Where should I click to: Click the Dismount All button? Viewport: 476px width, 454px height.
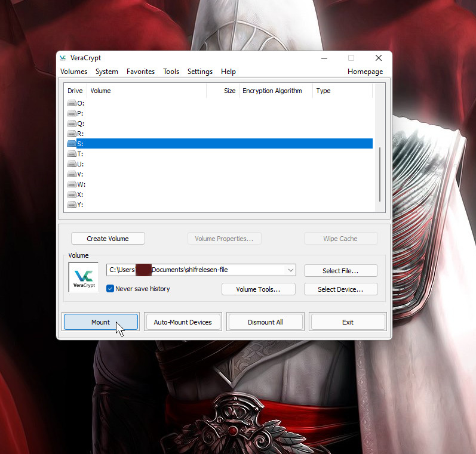tap(265, 322)
